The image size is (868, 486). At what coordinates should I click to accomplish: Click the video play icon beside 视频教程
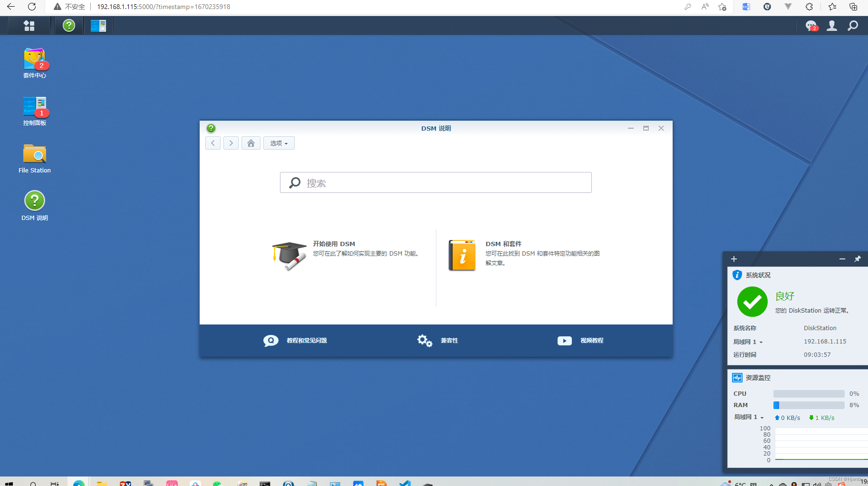(565, 341)
